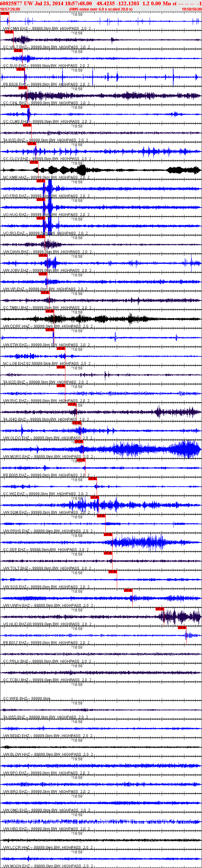Screen dimensions: 202x868
Task: Click end time 18:58:58.00 label
Action: pyautogui.click(x=191, y=9)
